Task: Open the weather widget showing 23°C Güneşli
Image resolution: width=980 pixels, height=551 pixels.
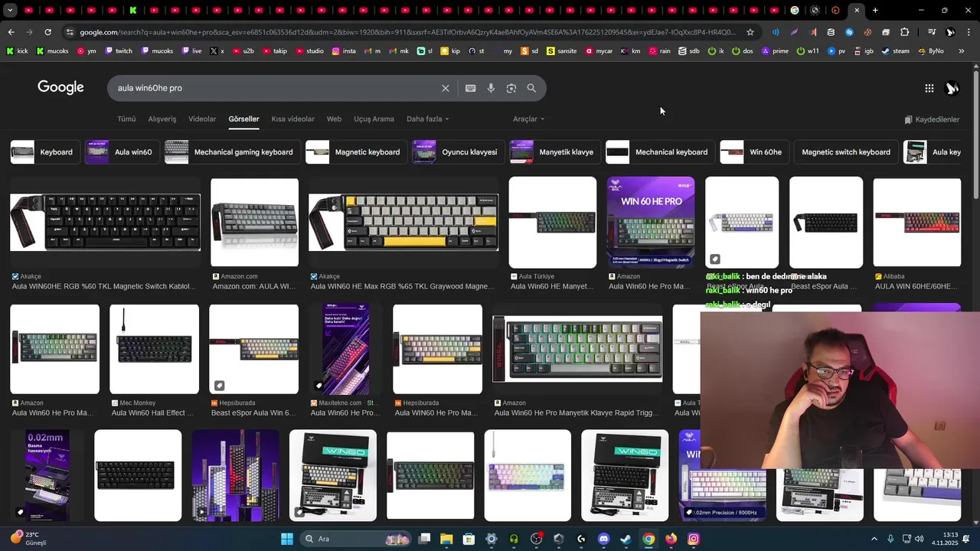Action: [29, 539]
